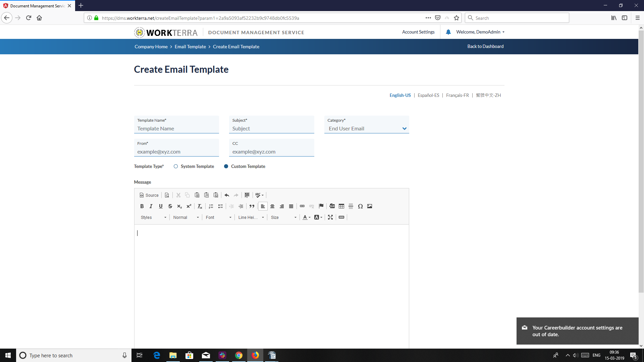Screen dimensions: 644x362
Task: Switch to the Français-FR language tab
Action: pyautogui.click(x=458, y=95)
